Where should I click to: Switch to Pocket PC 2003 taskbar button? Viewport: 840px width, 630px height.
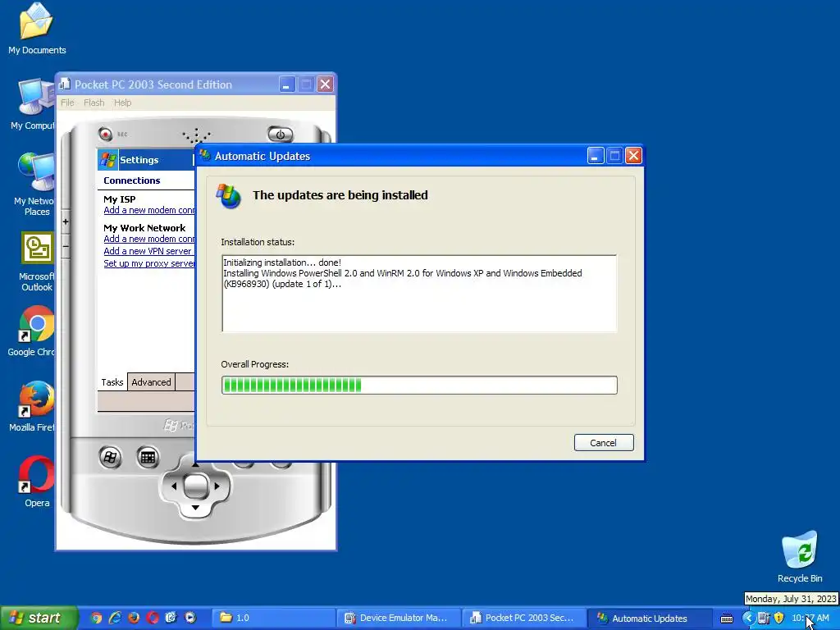(x=524, y=618)
